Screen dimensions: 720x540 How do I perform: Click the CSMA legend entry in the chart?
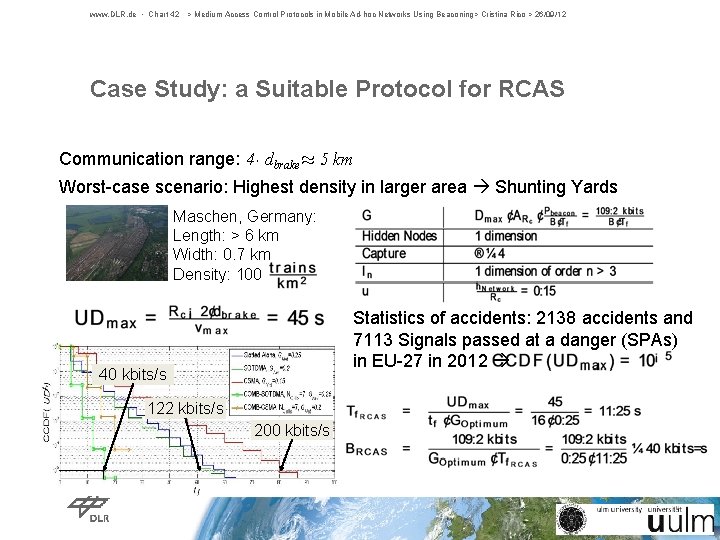pyautogui.click(x=259, y=381)
